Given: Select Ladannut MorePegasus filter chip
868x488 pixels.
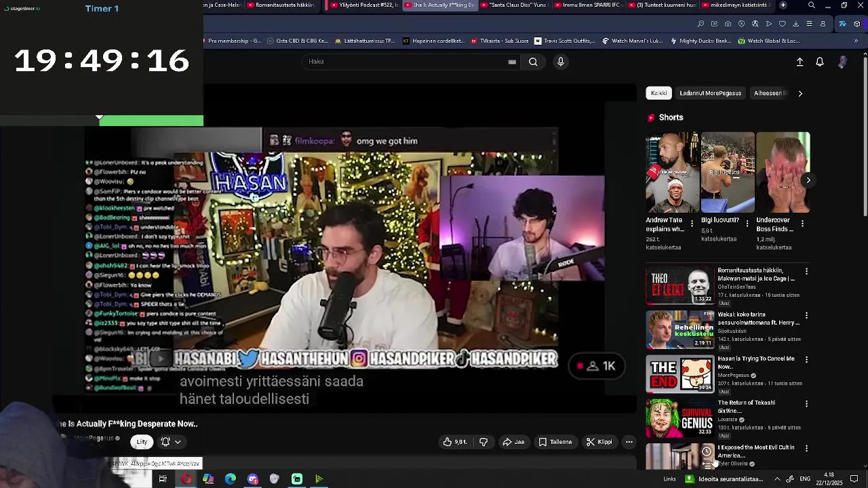Looking at the screenshot, I should click(x=710, y=94).
